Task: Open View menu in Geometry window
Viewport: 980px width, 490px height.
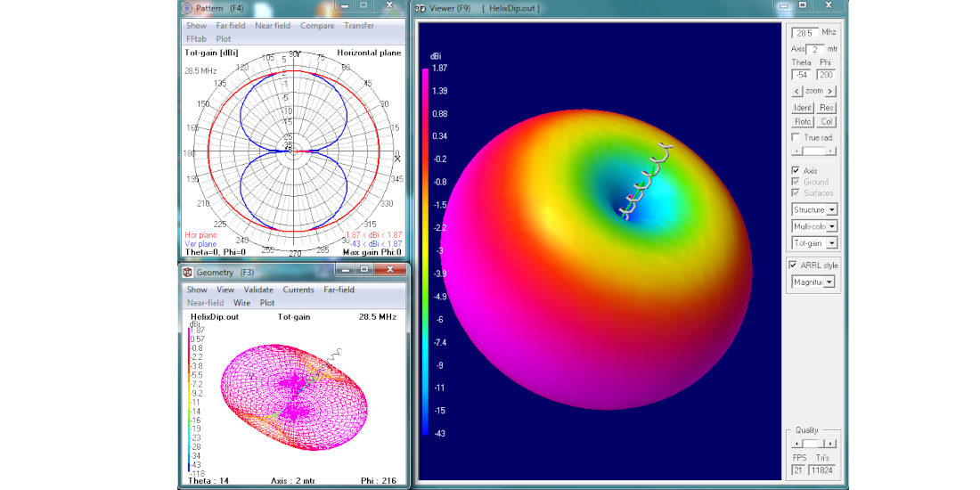Action: (x=225, y=290)
